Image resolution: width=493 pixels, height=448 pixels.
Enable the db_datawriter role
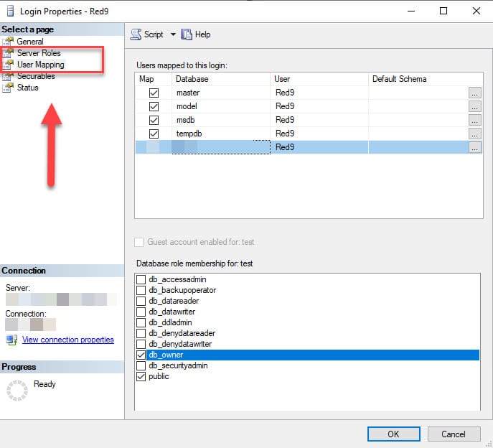coord(141,312)
